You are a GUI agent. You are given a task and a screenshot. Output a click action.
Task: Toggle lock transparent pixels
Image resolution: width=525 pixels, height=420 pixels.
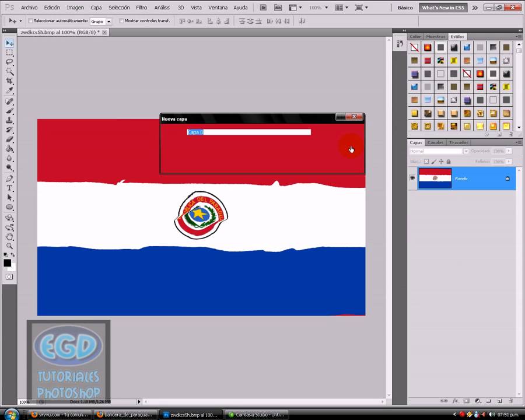pyautogui.click(x=426, y=162)
